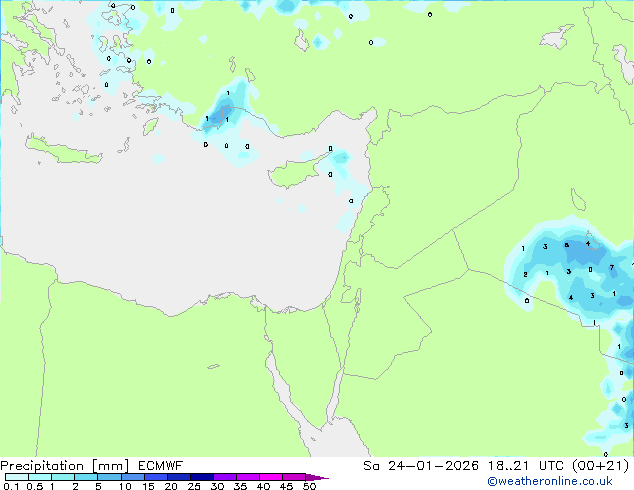Viewport: 634px width, 490px height.
Task: Open the weatheronline.co.uk copyright link
Action: pyautogui.click(x=550, y=481)
